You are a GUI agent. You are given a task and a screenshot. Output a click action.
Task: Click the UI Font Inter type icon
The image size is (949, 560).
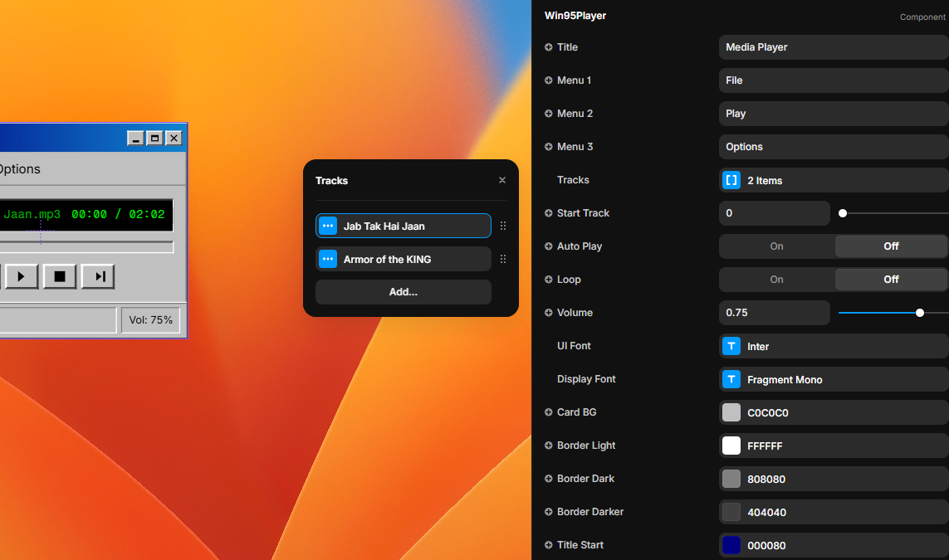731,346
